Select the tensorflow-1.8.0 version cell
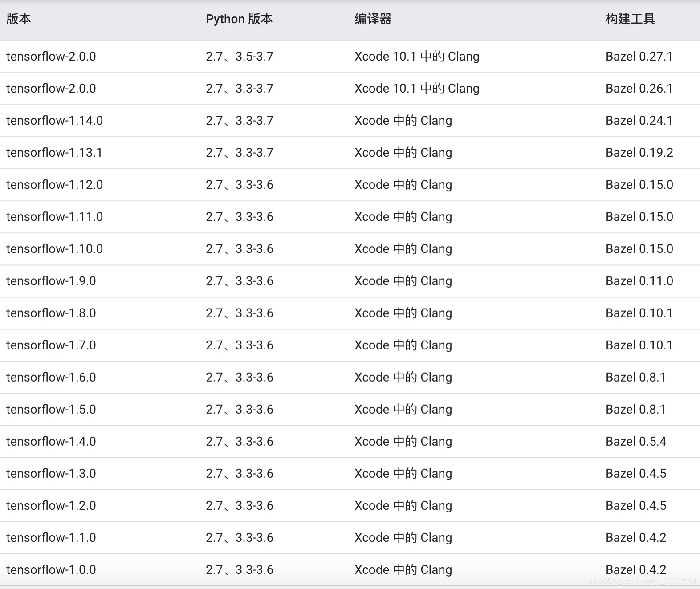 click(51, 313)
